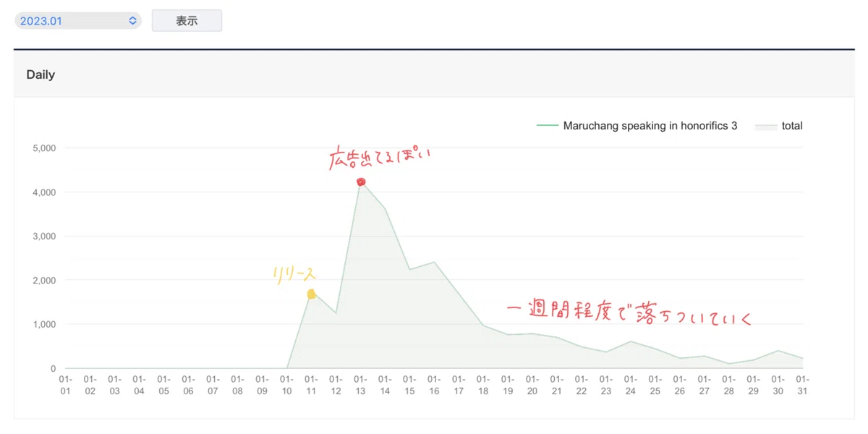Click the 01-12 dip data point
Screen dimensions: 868x434
click(336, 312)
